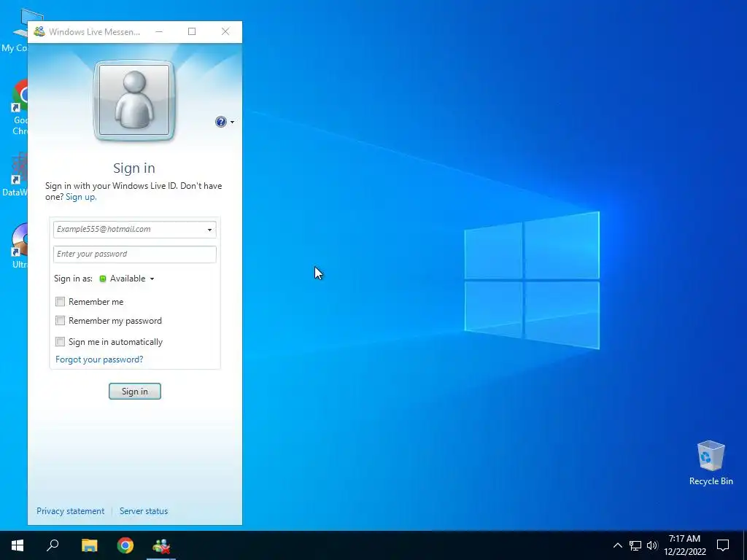Open the volume speaker tray icon
This screenshot has height=560, width=747.
pyautogui.click(x=652, y=545)
